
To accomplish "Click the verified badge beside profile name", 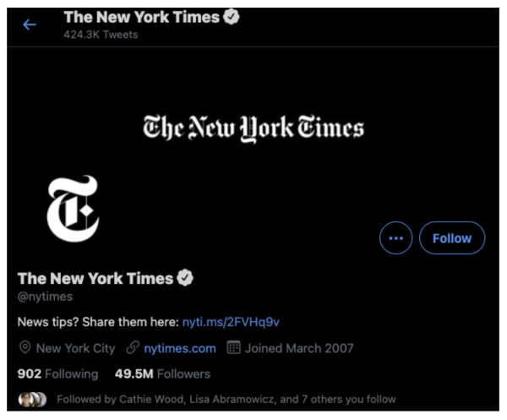I will (x=185, y=278).
